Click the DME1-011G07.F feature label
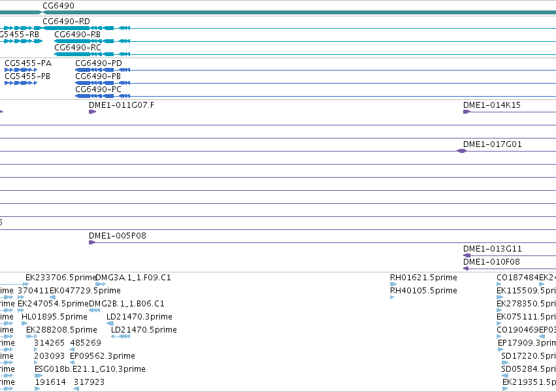The width and height of the screenshot is (556, 392). (x=122, y=105)
